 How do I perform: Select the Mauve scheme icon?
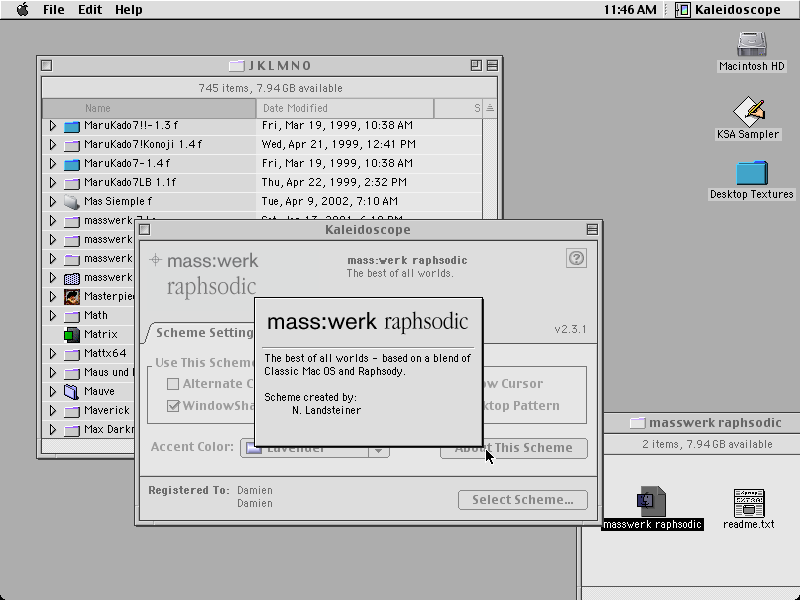(x=72, y=391)
